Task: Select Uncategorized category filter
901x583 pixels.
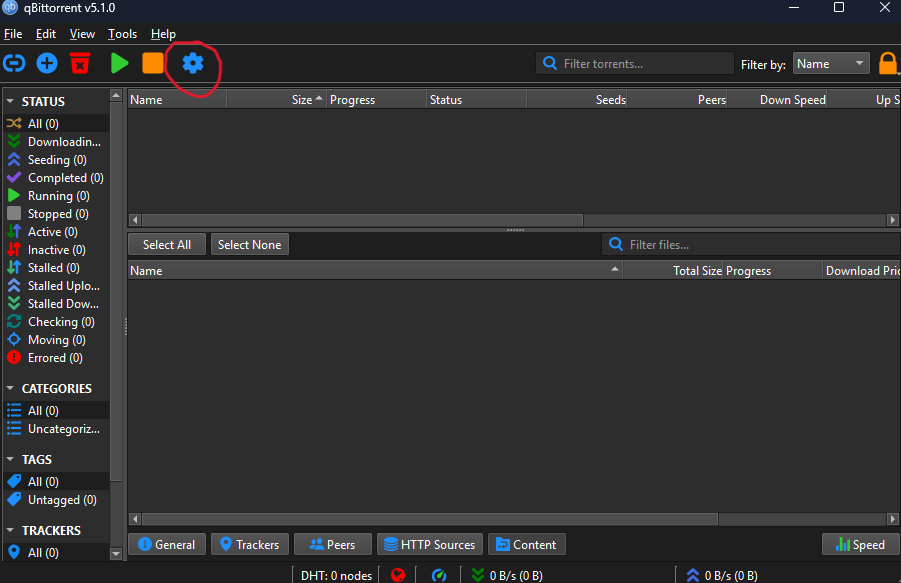Action: tap(56, 428)
